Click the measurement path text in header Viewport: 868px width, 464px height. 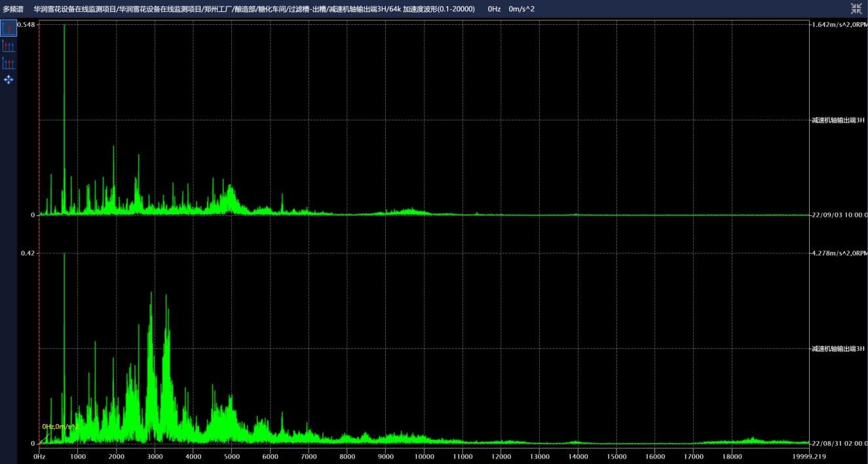(x=254, y=9)
